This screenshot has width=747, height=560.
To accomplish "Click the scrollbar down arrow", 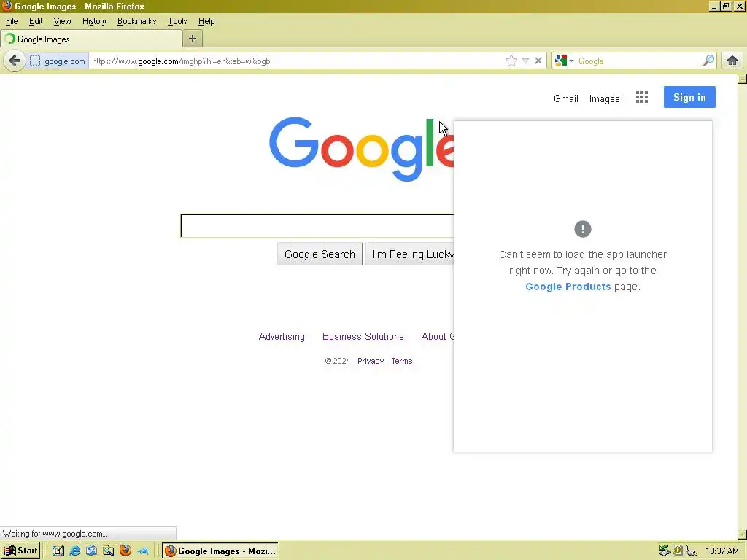I will pos(742,534).
